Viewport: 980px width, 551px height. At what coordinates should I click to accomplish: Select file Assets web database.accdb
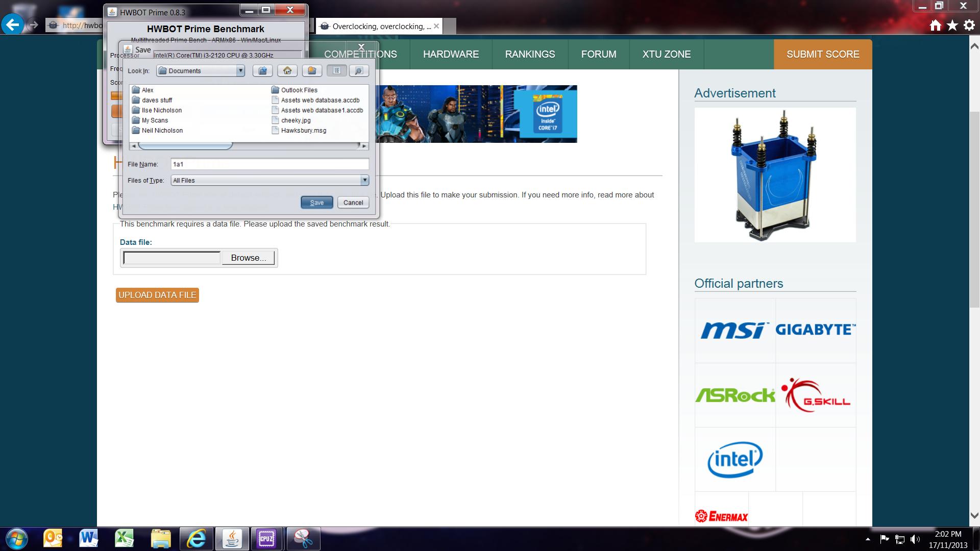pyautogui.click(x=315, y=100)
